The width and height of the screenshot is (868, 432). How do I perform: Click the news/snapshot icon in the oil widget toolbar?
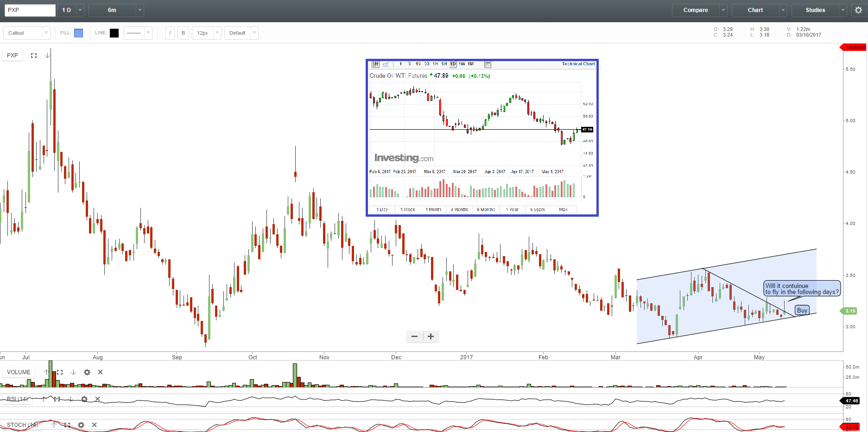point(487,64)
